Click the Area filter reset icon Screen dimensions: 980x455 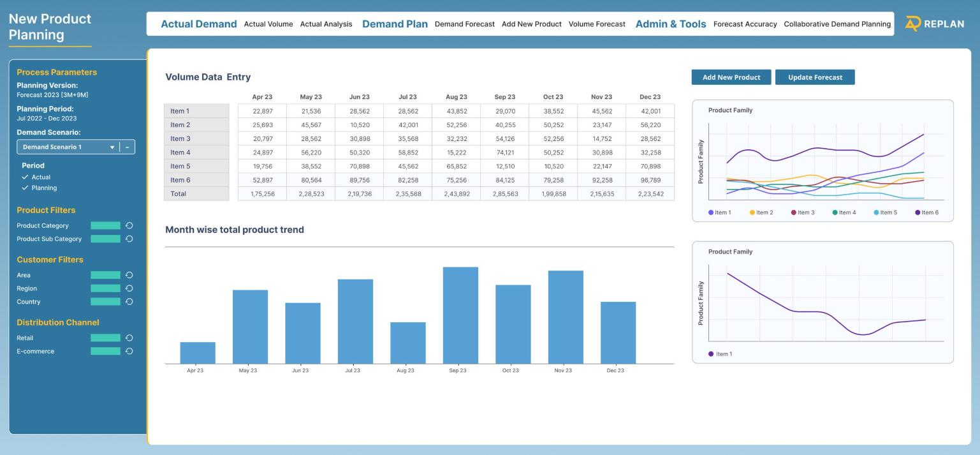point(129,275)
